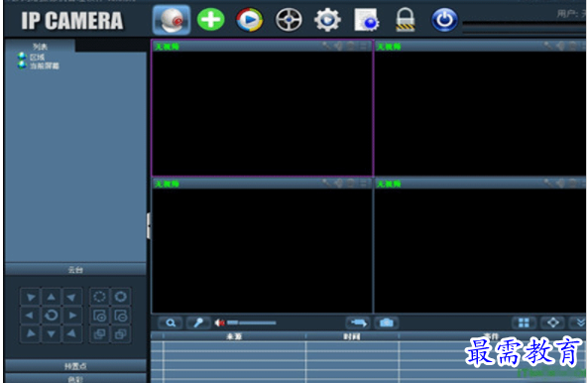Expand the 预置点 panel header

[75, 366]
